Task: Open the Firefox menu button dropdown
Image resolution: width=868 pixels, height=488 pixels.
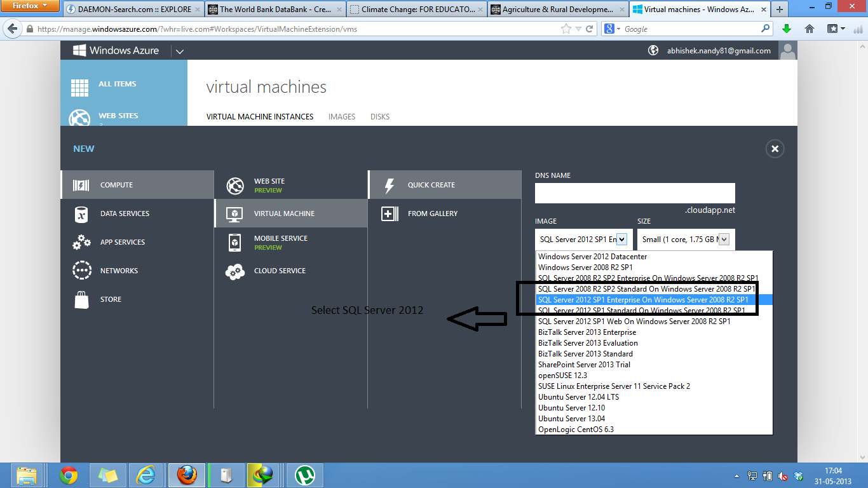Action: 31,6
